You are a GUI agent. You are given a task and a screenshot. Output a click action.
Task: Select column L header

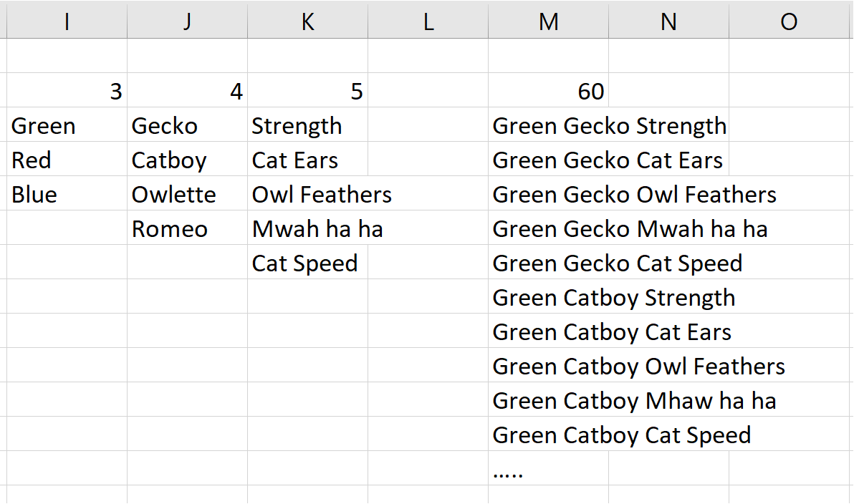[x=428, y=21]
